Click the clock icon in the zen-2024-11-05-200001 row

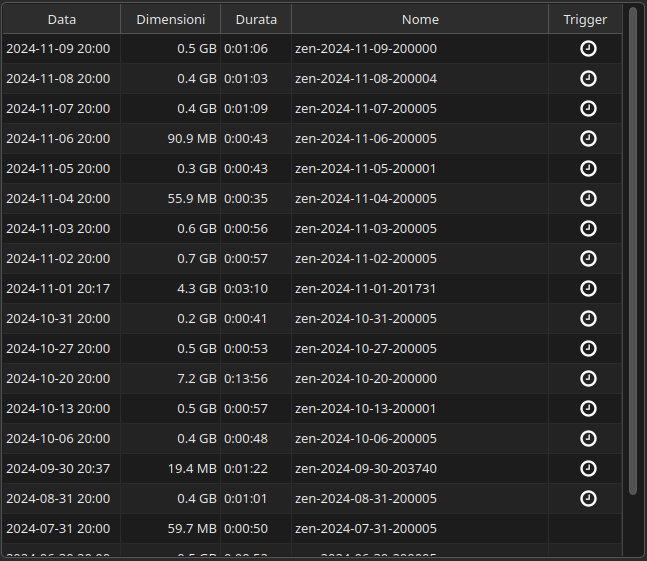pyautogui.click(x=588, y=169)
